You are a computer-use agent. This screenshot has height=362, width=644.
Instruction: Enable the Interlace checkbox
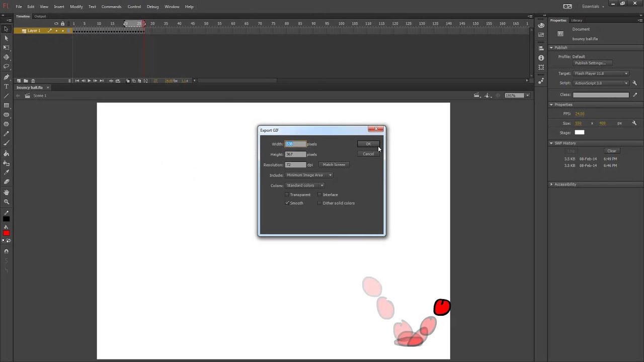point(319,195)
